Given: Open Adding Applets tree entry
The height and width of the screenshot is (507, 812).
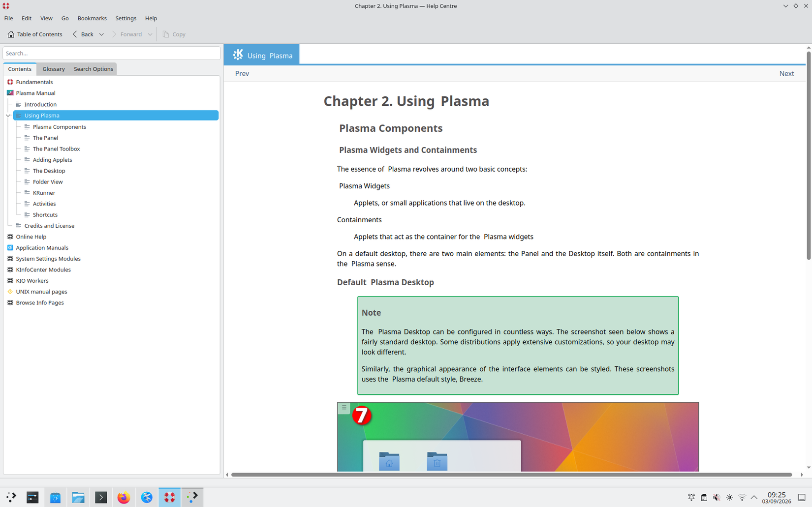Looking at the screenshot, I should tap(52, 160).
